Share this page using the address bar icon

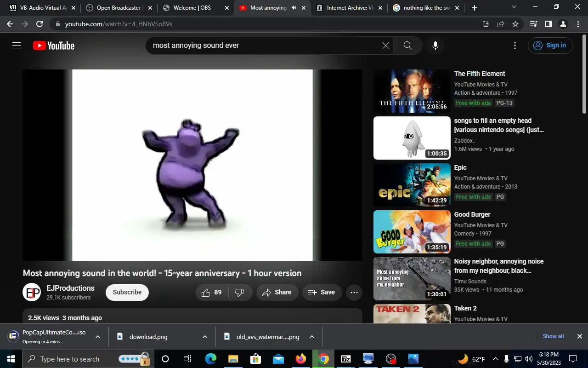point(501,24)
